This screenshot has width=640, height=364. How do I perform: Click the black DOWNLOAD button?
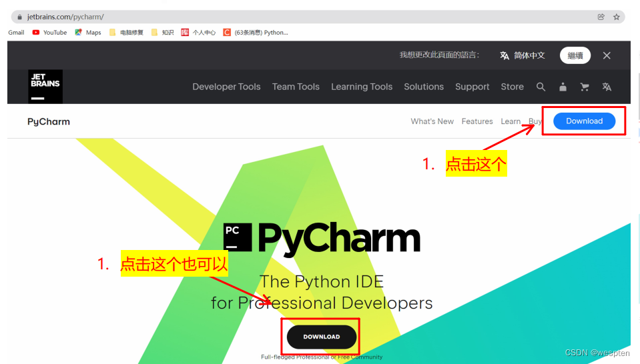tap(321, 337)
